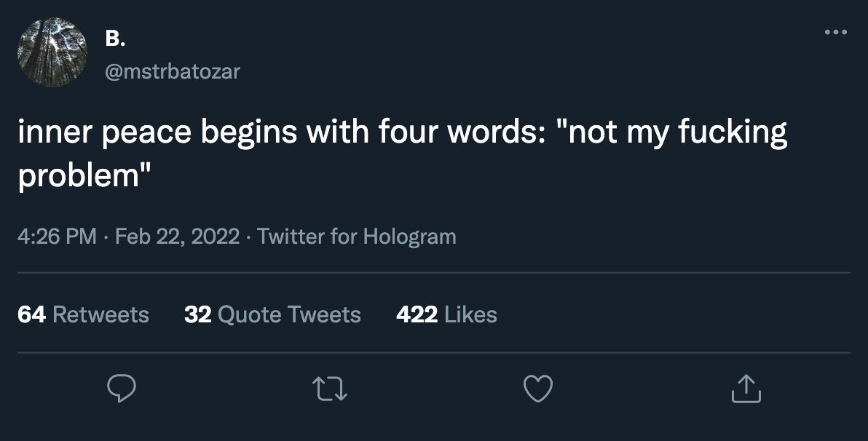Click the @mstrbatozar handle
This screenshot has width=868, height=441.
coord(172,71)
